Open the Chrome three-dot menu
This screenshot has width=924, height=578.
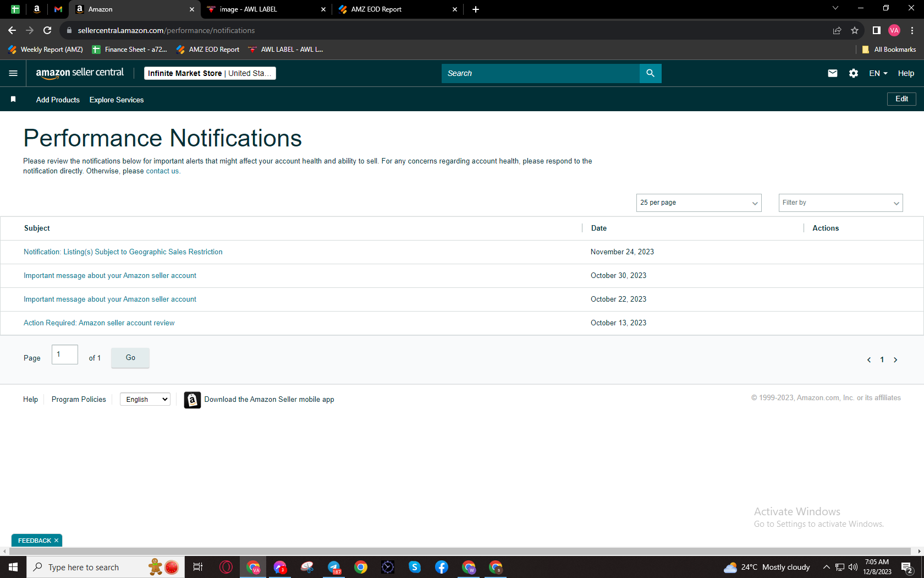(x=912, y=30)
